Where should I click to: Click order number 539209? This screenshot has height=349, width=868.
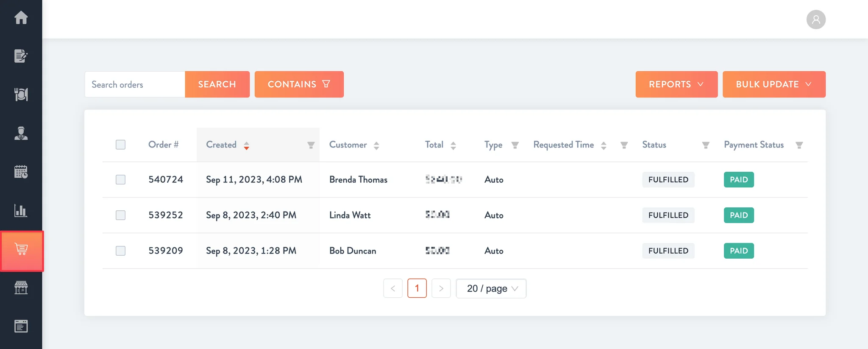(x=166, y=251)
